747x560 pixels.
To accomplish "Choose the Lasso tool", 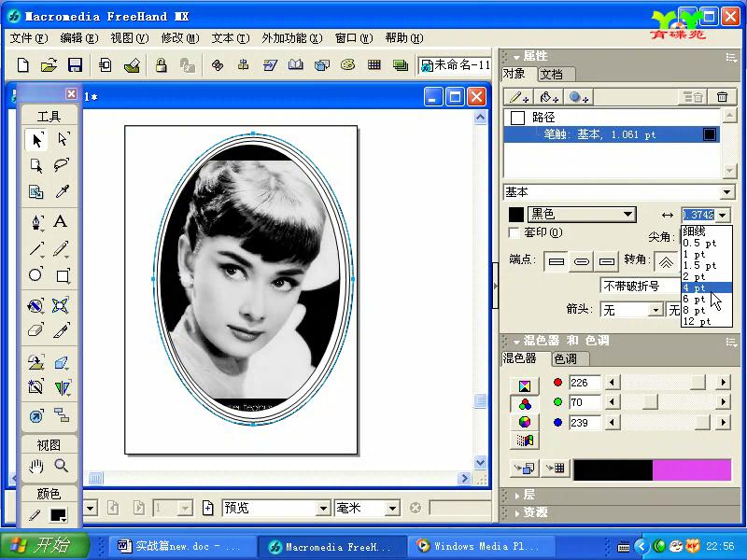I will (63, 165).
